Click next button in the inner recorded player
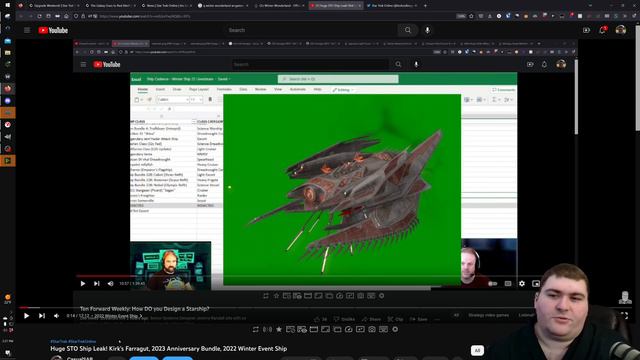Image resolution: width=640 pixels, height=360 pixels. [97, 283]
